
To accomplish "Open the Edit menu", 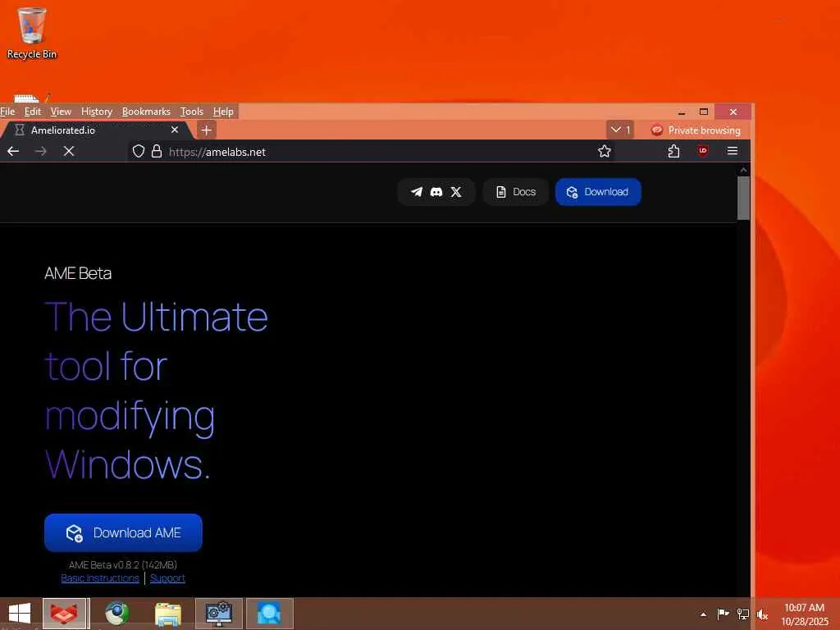I will coord(33,112).
